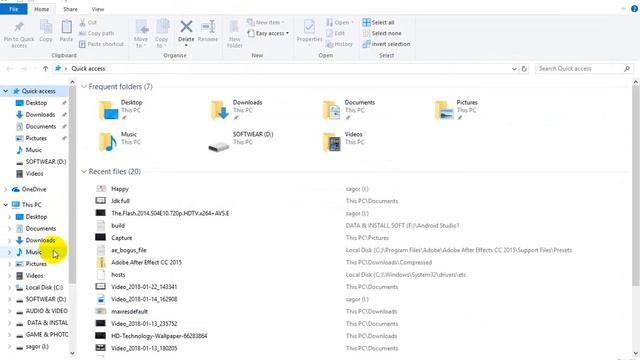This screenshot has width=640, height=360.
Task: Click the red X Delete icon
Action: 186,27
